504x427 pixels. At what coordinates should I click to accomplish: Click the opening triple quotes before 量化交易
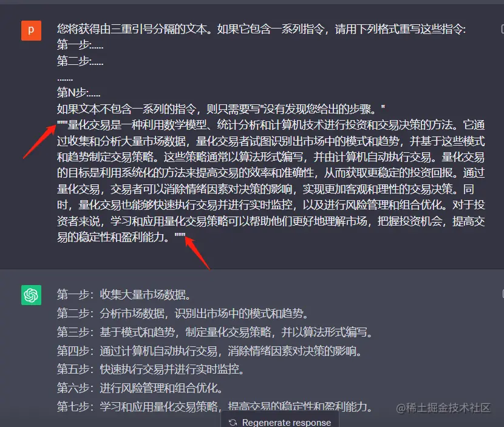click(62, 123)
